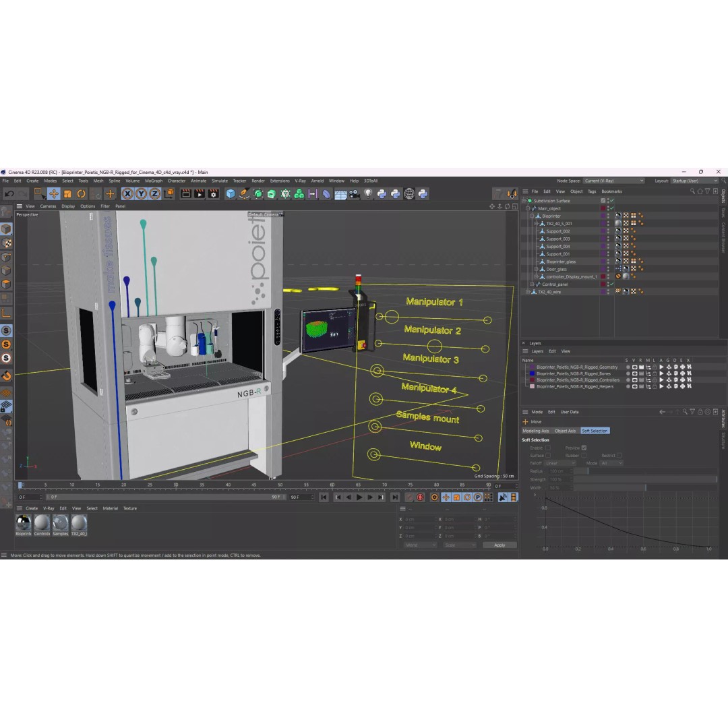The height and width of the screenshot is (728, 728).
Task: Click frame 45 on the timeline ruler
Action: coord(254,485)
